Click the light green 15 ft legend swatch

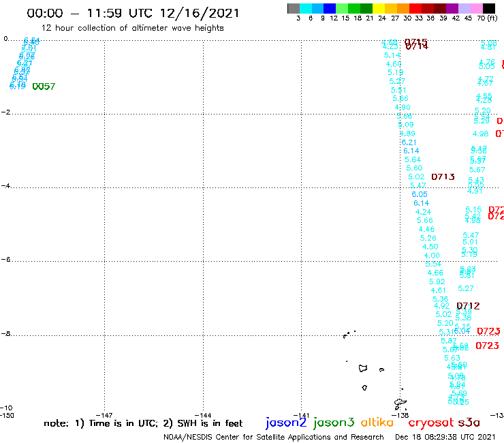tap(342, 8)
